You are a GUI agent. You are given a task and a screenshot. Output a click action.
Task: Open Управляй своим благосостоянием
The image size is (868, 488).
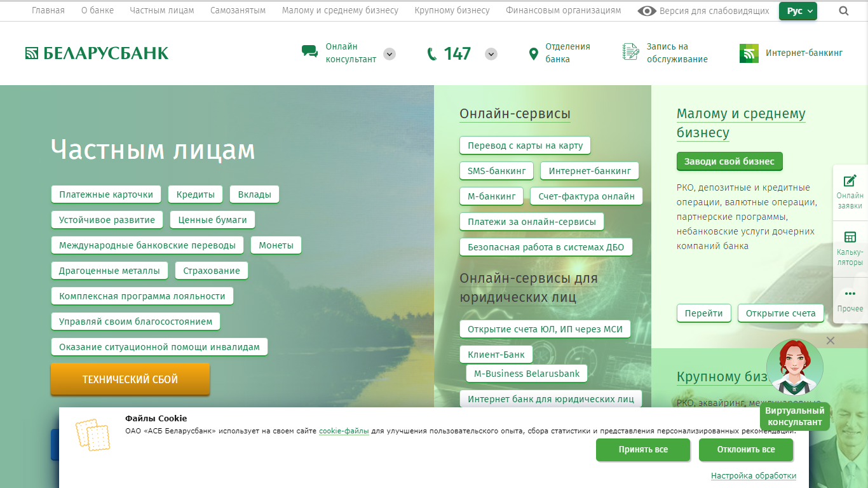tap(136, 322)
